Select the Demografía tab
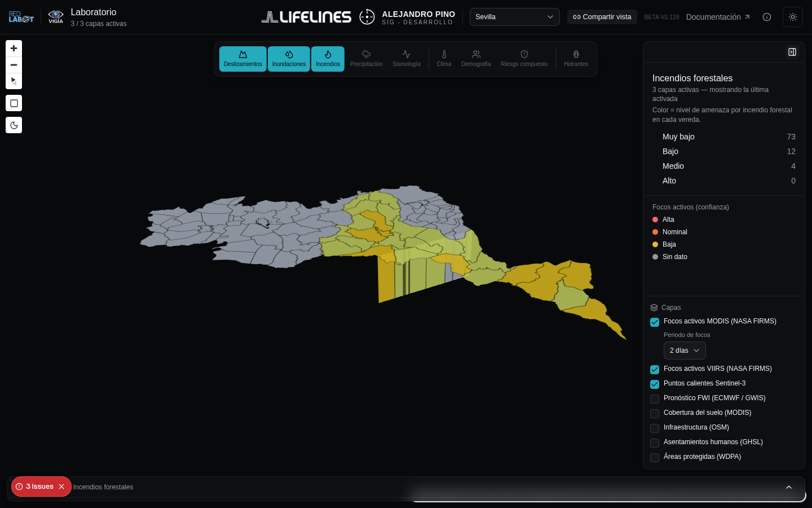The image size is (812, 508). (476, 59)
